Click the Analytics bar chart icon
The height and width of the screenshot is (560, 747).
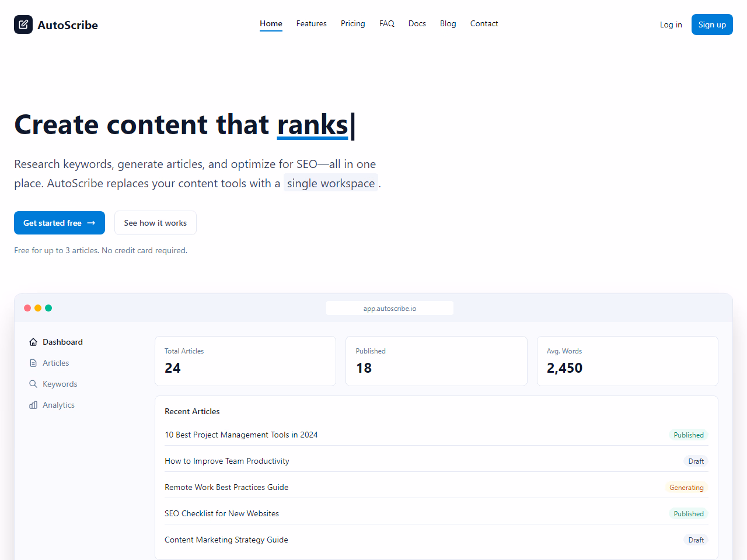(x=33, y=405)
